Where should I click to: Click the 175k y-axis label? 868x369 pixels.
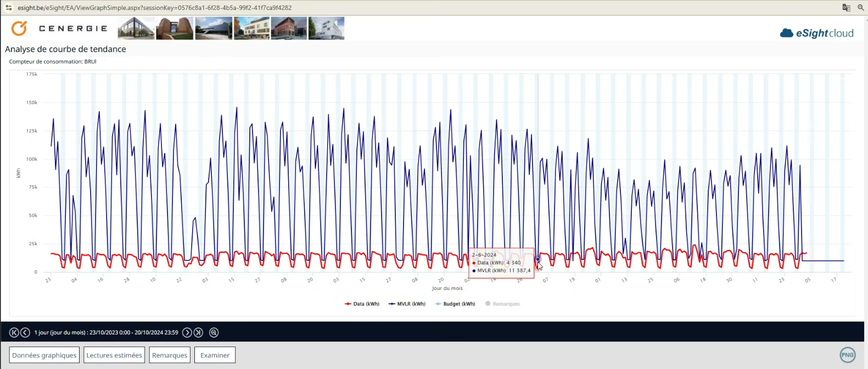32,73
